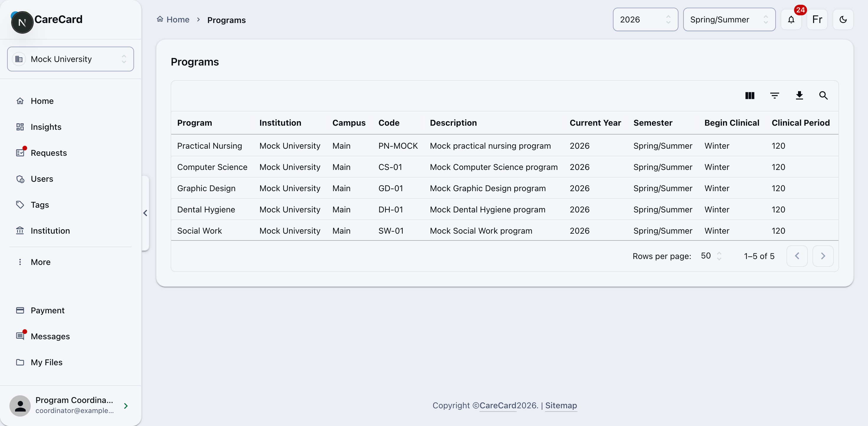Open Users in the sidebar

(71, 179)
